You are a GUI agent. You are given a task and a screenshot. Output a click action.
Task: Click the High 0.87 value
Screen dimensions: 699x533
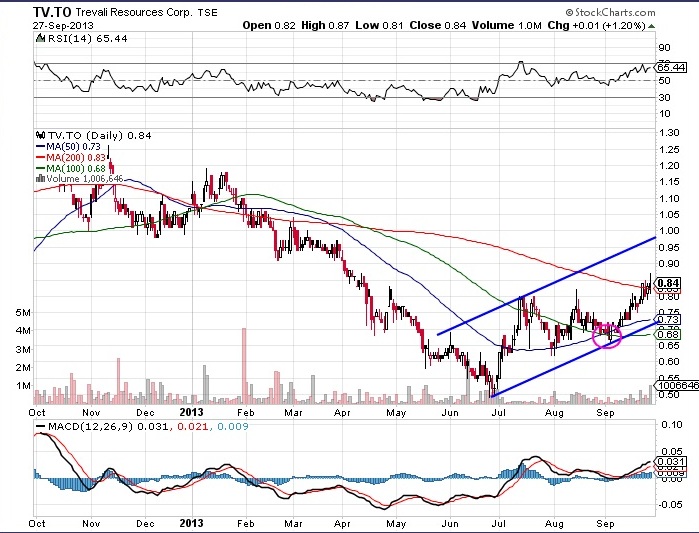click(325, 25)
